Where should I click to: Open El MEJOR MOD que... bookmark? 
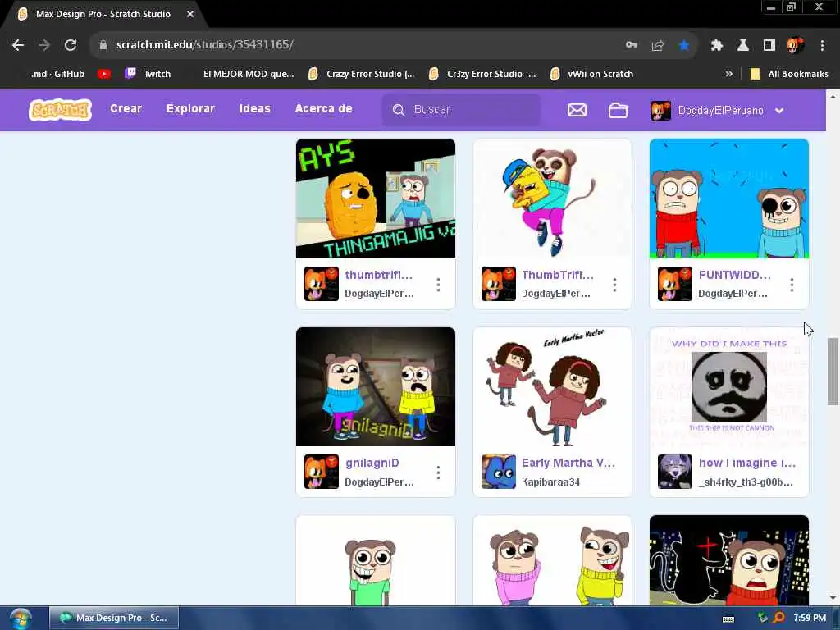point(249,74)
